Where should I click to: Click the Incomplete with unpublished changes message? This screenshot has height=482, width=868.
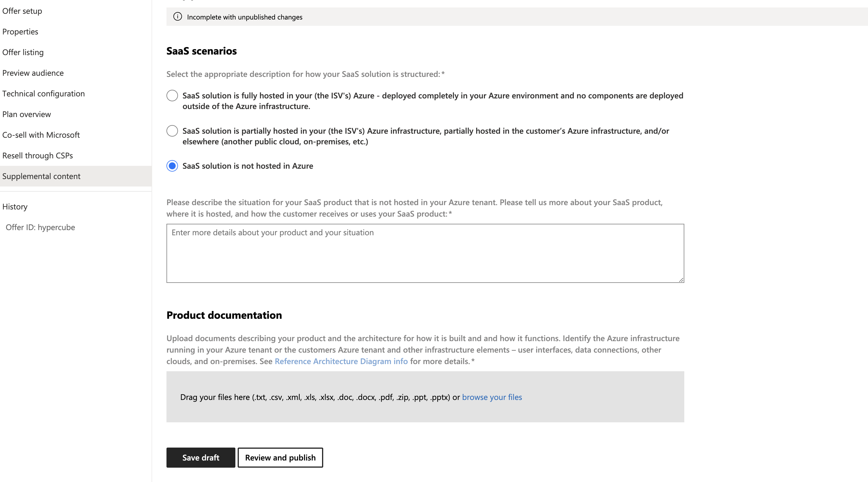coord(245,17)
